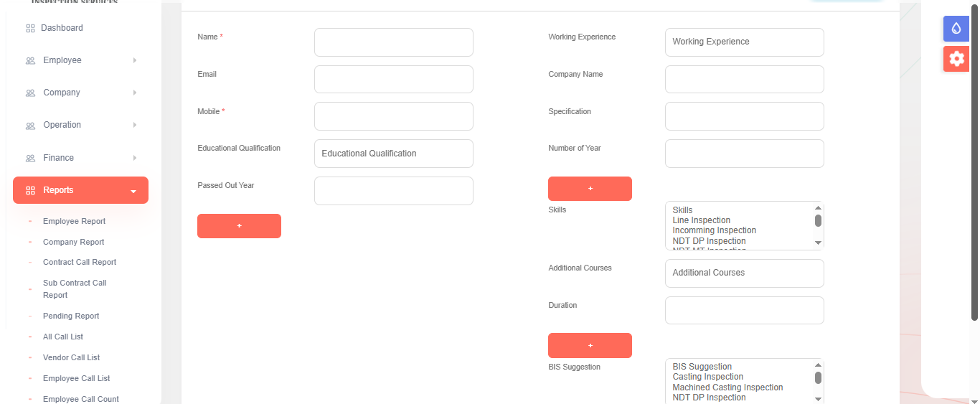
Task: Click the Finance menu icon
Action: pyautogui.click(x=30, y=159)
